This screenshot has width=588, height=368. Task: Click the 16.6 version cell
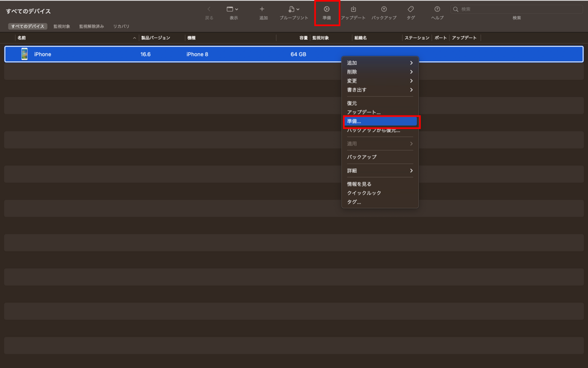pos(146,54)
